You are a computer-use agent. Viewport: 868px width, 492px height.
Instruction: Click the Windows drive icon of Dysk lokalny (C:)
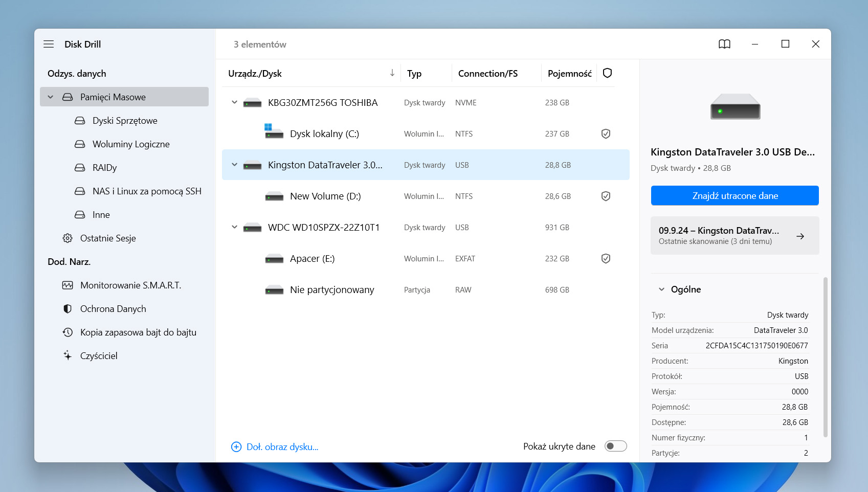click(274, 131)
